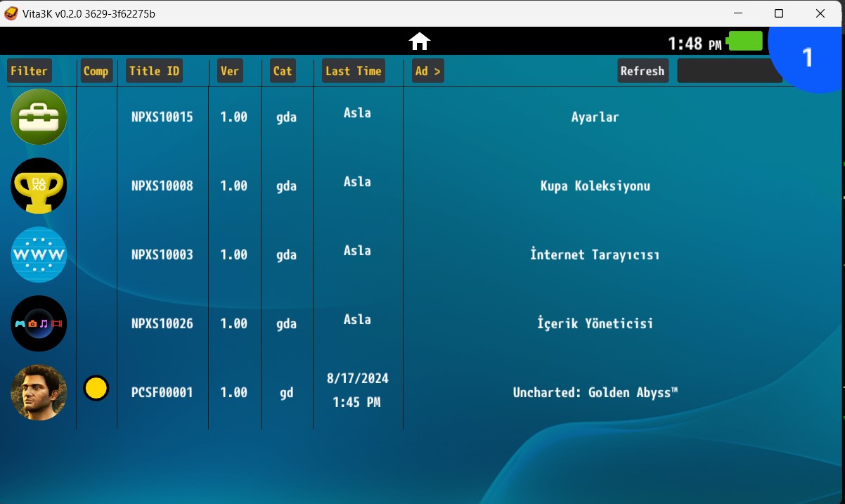Click title ID PCSF00001
Viewport: 845px width, 504px height.
[162, 392]
